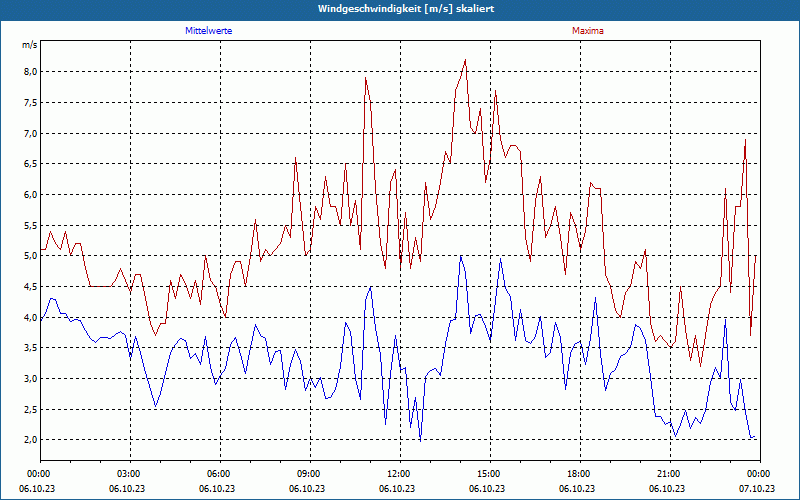
Task: Click the 06.10.23 date under 21:00
Action: pyautogui.click(x=667, y=488)
